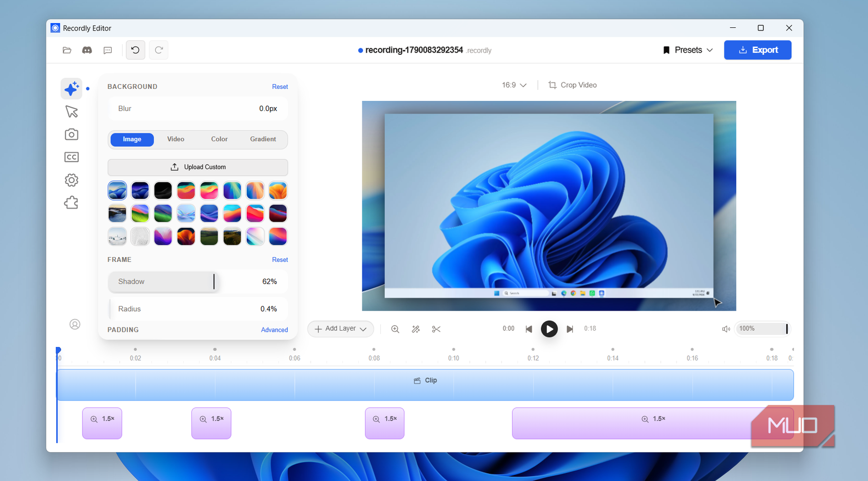Viewport: 868px width, 481px height.
Task: Open the account profile icon
Action: tap(75, 324)
